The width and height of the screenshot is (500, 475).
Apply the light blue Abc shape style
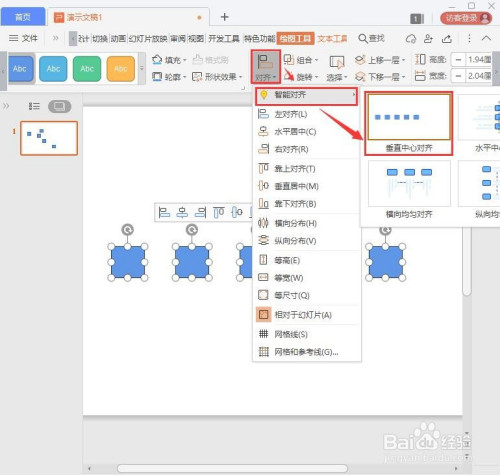tap(53, 69)
